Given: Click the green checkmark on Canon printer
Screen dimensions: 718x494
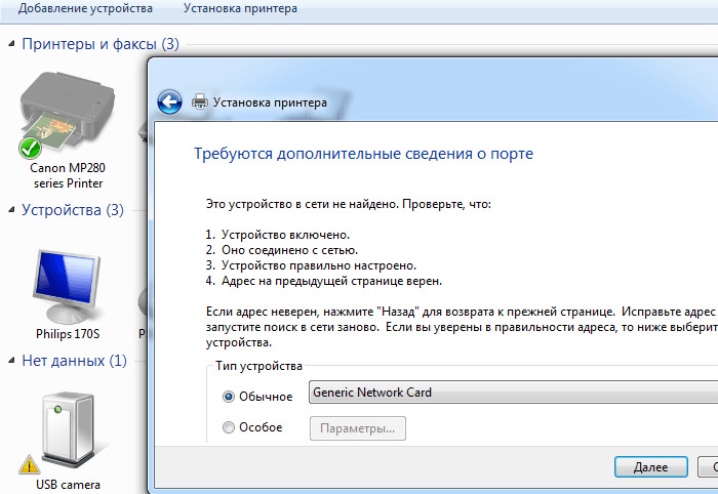Looking at the screenshot, I should tap(30, 148).
